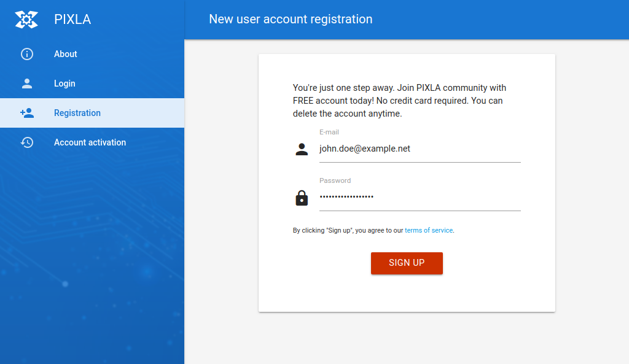Click the person icon beside Login

point(26,83)
